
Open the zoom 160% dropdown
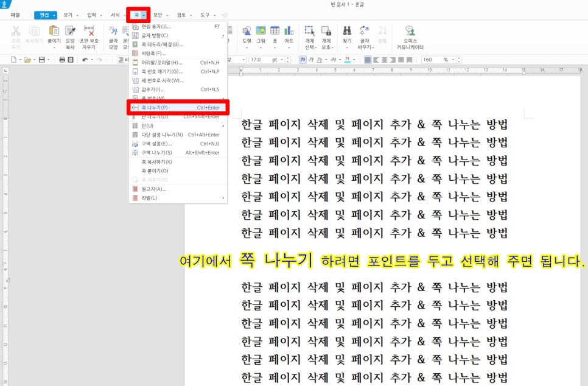[x=453, y=60]
